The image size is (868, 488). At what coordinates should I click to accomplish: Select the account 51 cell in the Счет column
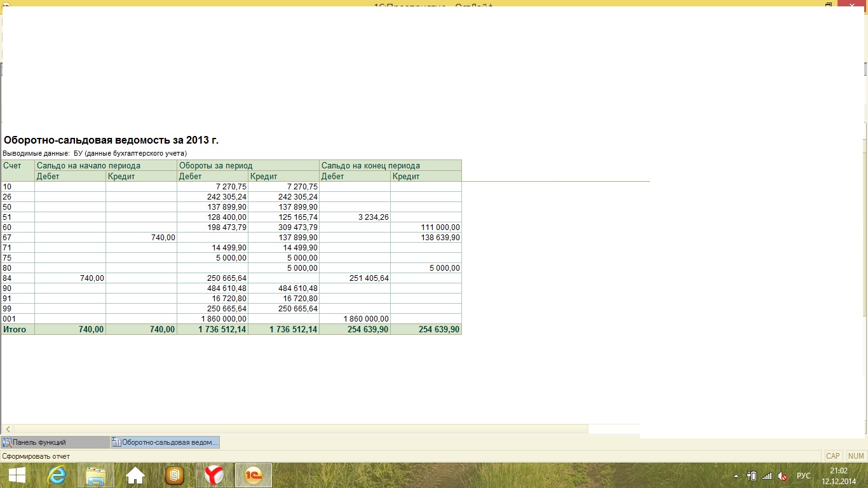pyautogui.click(x=18, y=217)
